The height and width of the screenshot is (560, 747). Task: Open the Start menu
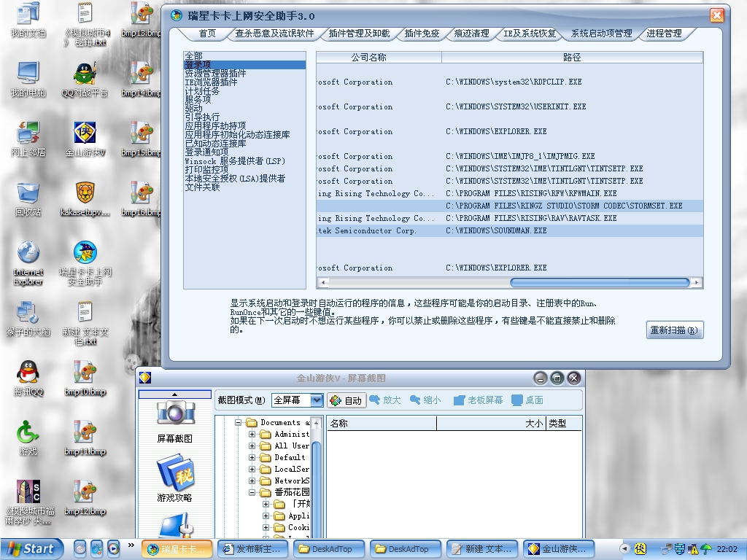32,548
